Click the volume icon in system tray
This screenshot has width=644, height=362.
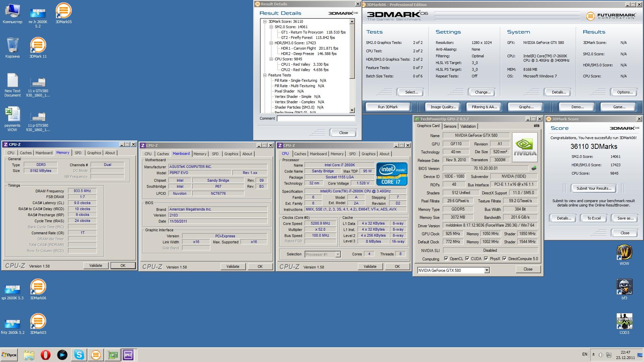point(600,355)
